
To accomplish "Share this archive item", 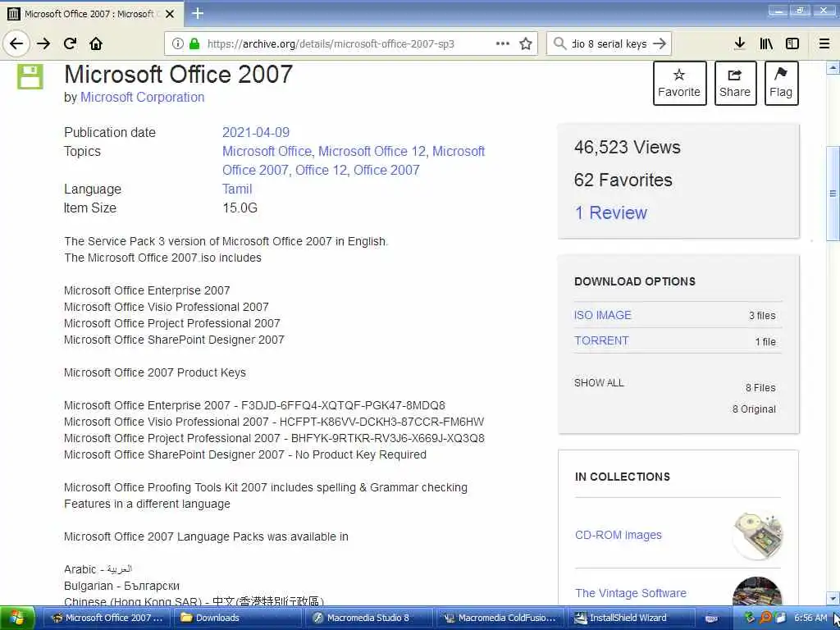I will [735, 83].
